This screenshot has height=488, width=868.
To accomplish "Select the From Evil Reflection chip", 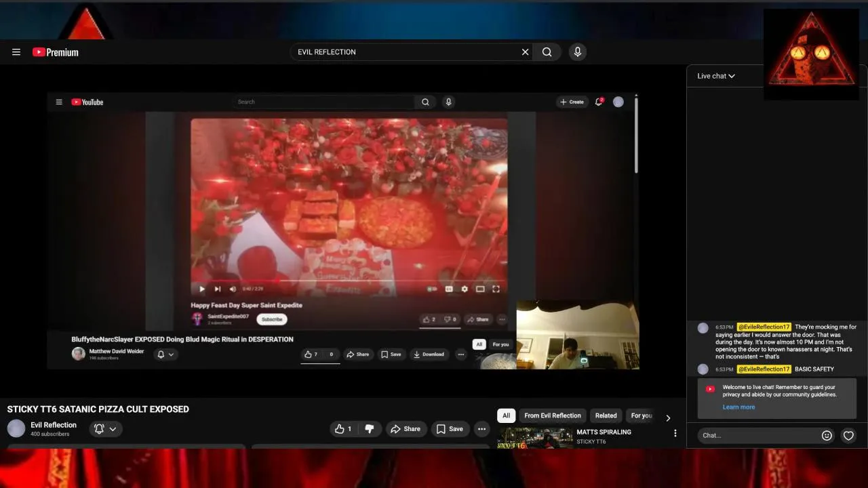I will click(x=553, y=415).
